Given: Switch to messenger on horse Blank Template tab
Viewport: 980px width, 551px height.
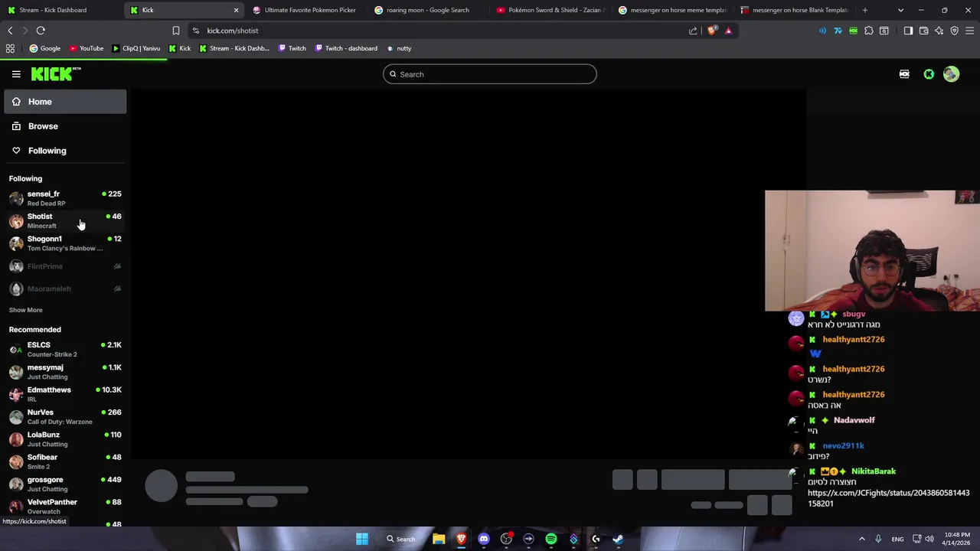Looking at the screenshot, I should pos(795,10).
